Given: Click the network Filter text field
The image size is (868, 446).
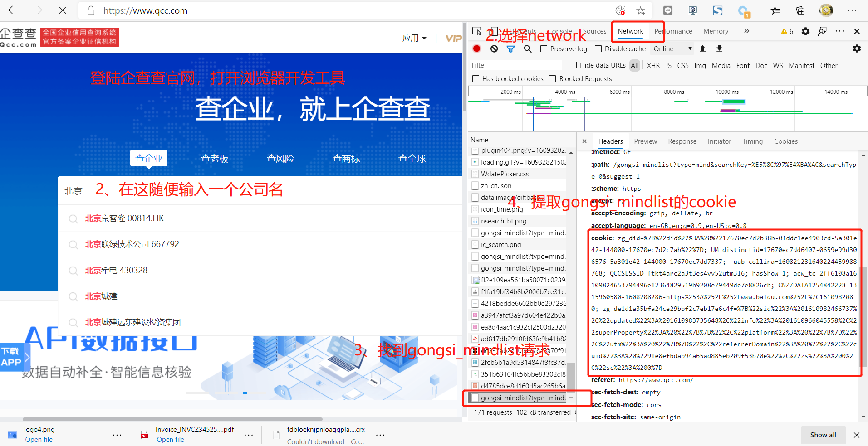Looking at the screenshot, I should click(x=516, y=65).
